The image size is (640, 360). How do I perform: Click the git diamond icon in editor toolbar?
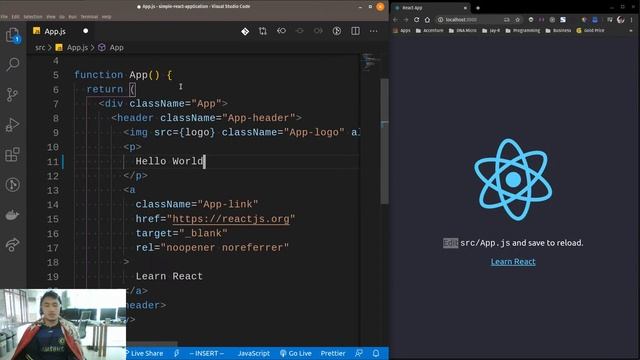click(245, 31)
